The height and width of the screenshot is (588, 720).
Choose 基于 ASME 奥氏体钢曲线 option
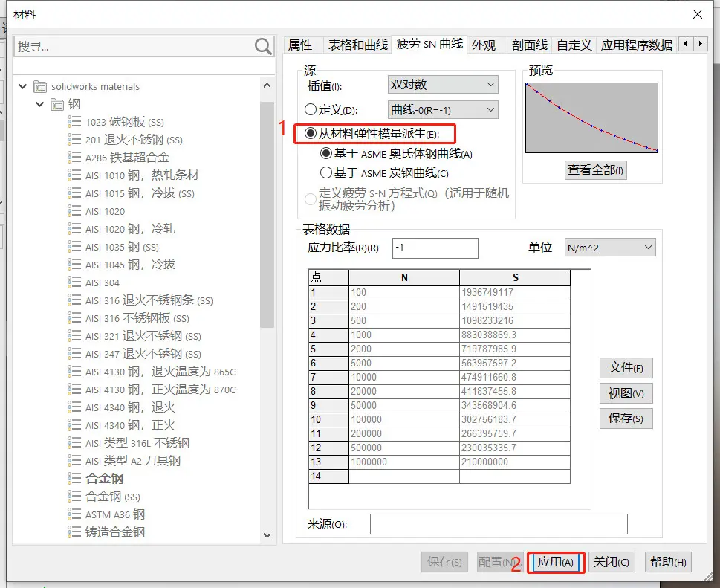326,153
